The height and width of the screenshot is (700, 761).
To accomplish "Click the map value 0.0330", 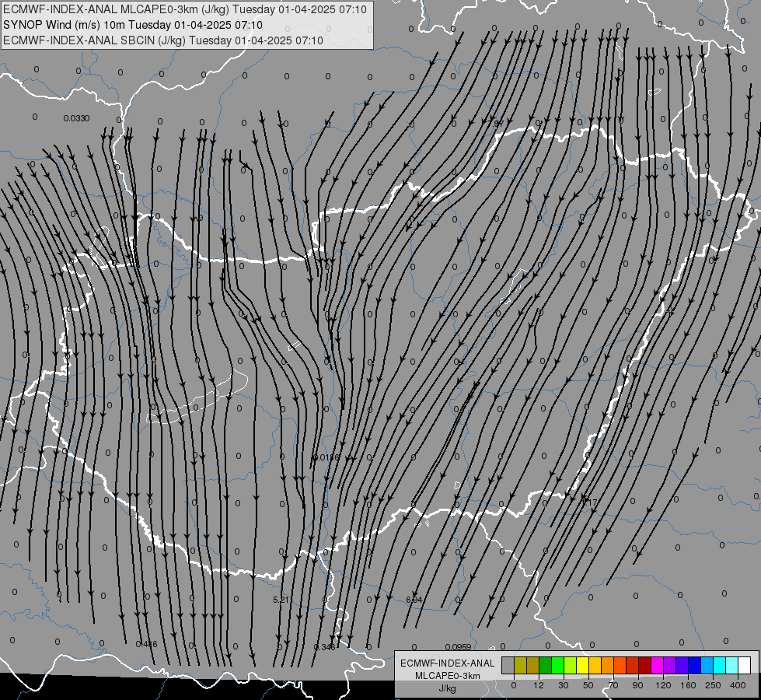I will pyautogui.click(x=76, y=118).
